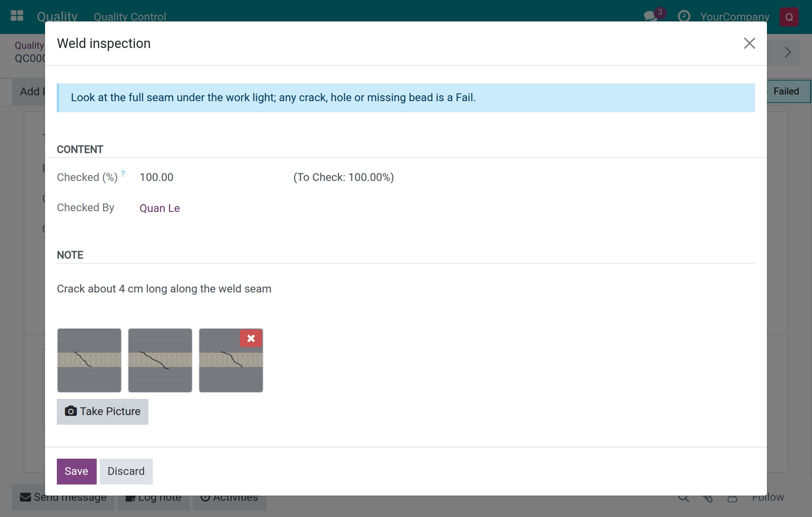Remove the third weld picture
This screenshot has height=517, width=812.
coord(251,338)
